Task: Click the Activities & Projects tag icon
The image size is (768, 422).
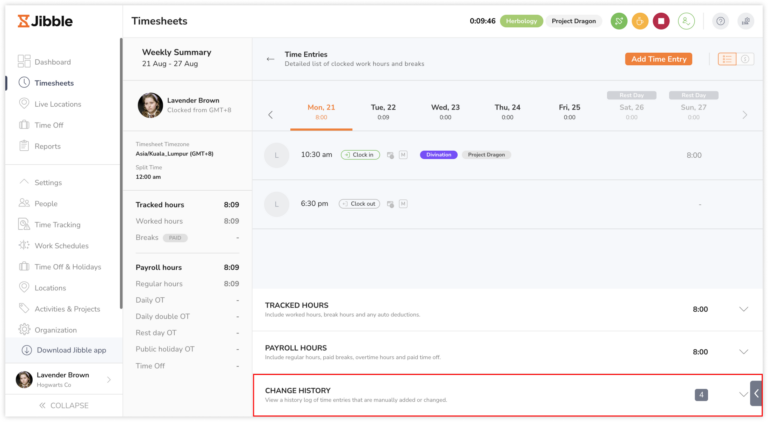Action: point(24,308)
